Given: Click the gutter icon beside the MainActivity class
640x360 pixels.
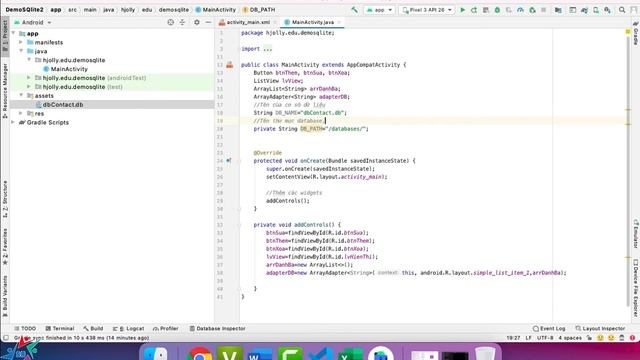Looking at the screenshot, I should [x=229, y=65].
